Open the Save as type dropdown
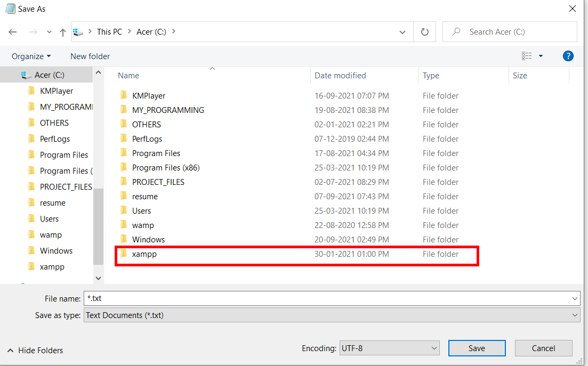The image size is (588, 366). coord(575,315)
